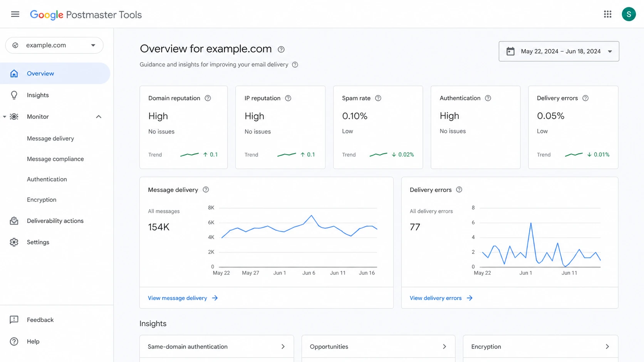Select the Spam rate card

tap(378, 127)
